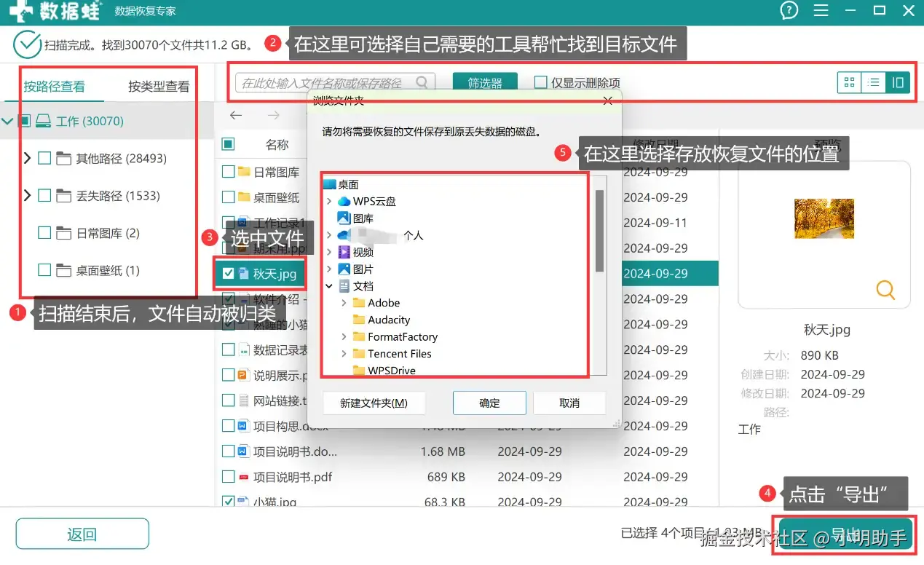Image resolution: width=924 pixels, height=565 pixels.
Task: Collapse the 工作 (30070) tree node
Action: coord(7,121)
